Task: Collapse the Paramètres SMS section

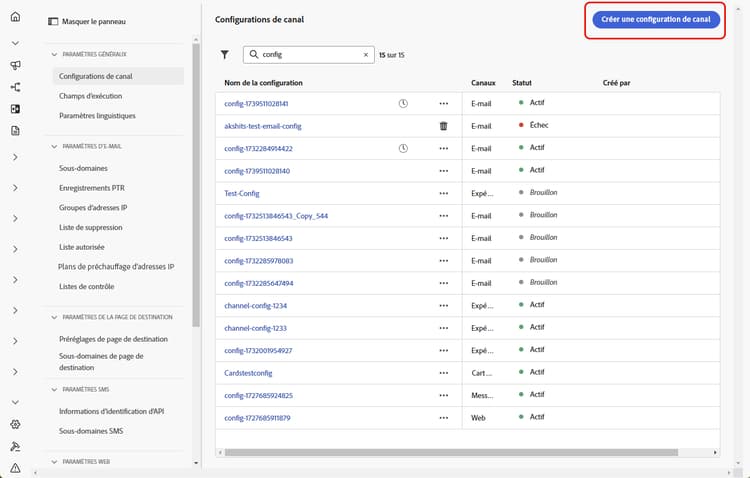Action: (53, 389)
